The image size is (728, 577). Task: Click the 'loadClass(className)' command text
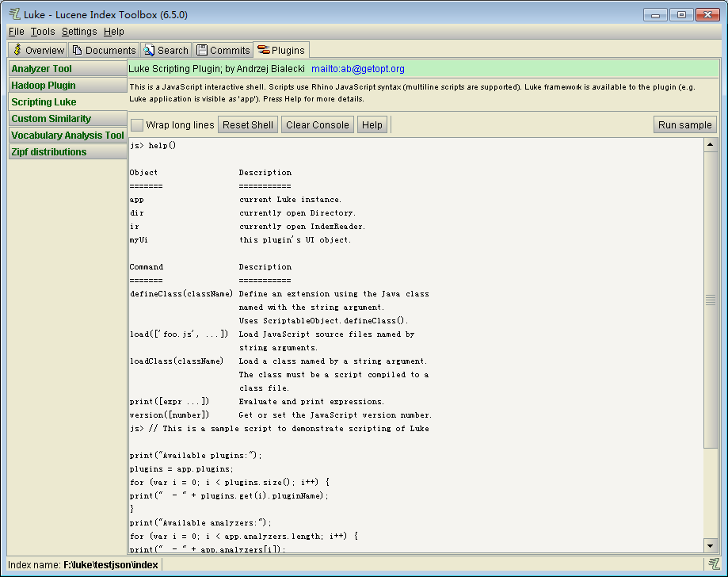[177, 361]
